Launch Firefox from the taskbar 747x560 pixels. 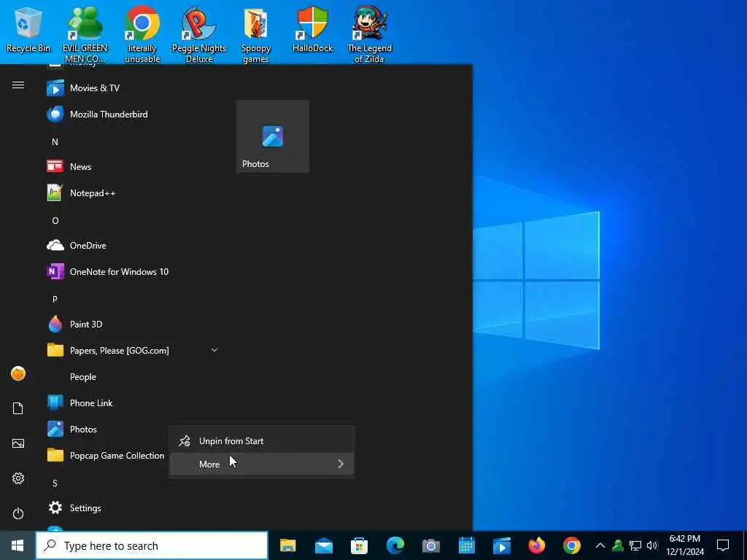(x=537, y=545)
